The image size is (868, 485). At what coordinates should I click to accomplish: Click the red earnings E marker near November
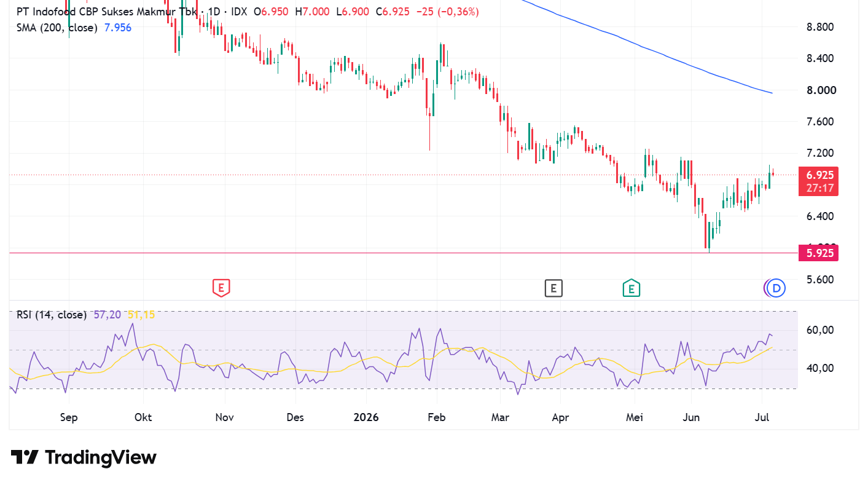click(221, 288)
